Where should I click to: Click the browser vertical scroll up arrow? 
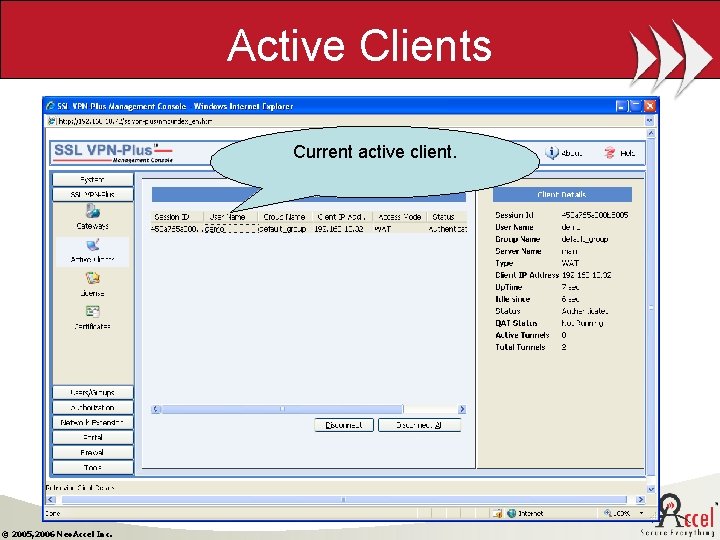(650, 133)
